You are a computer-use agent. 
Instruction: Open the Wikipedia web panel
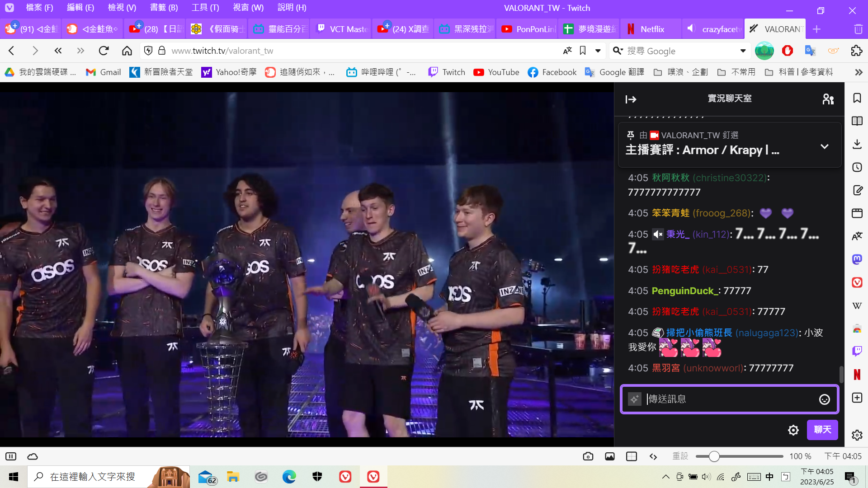click(x=857, y=305)
